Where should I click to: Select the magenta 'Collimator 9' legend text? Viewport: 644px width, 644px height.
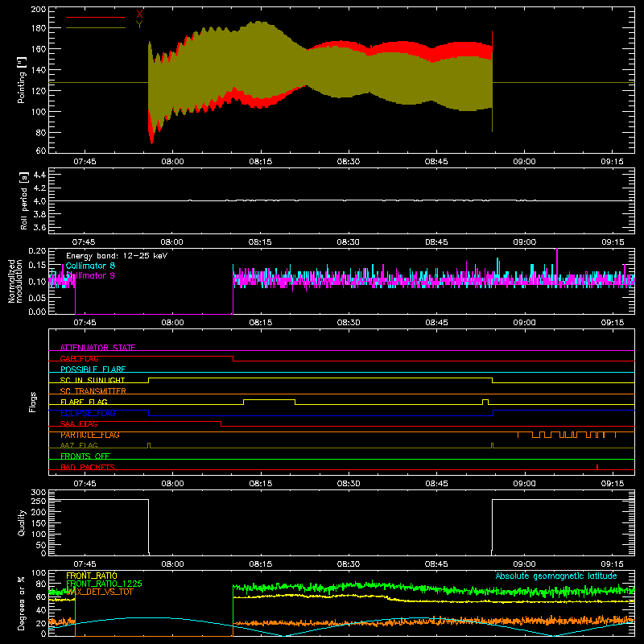click(90, 275)
